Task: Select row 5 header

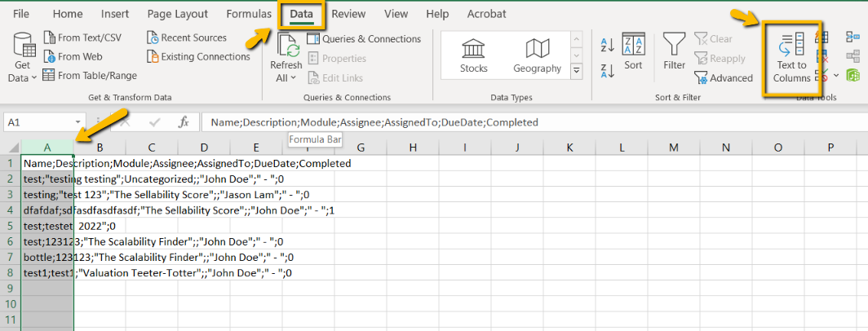Action: coord(11,226)
